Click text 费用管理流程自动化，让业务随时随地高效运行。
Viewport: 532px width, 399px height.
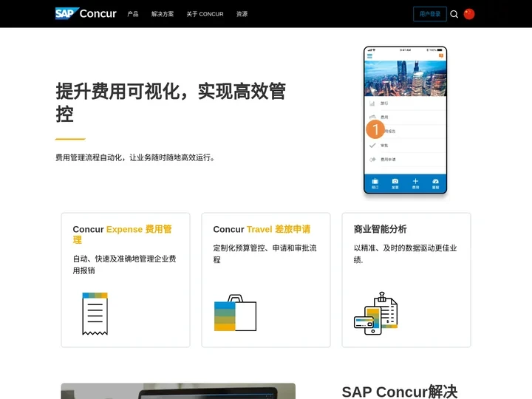pos(135,157)
